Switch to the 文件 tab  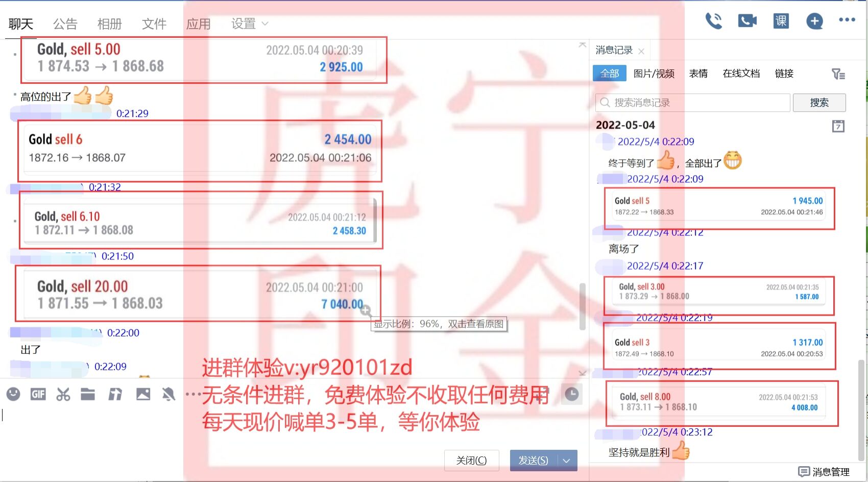[154, 24]
